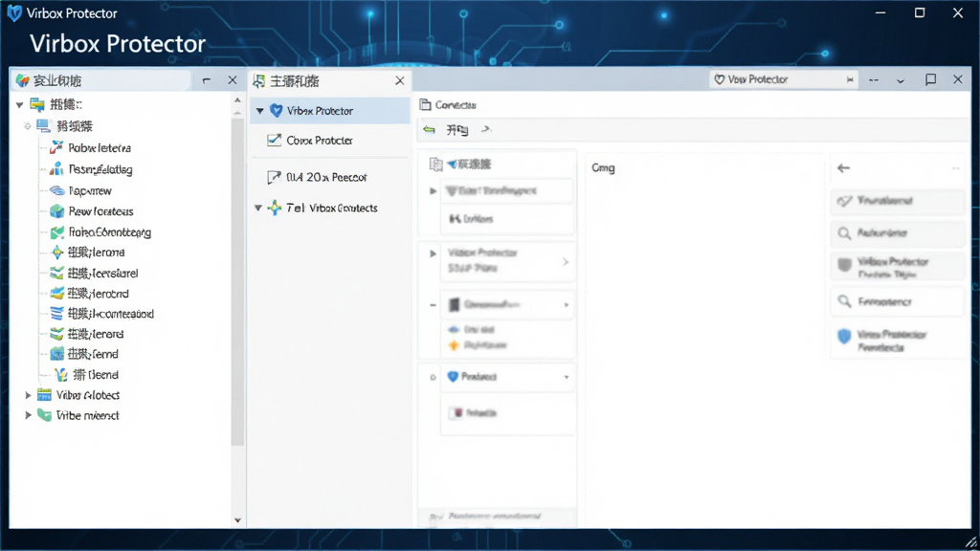Image resolution: width=980 pixels, height=551 pixels.
Task: Close the middle panel
Action: [399, 80]
